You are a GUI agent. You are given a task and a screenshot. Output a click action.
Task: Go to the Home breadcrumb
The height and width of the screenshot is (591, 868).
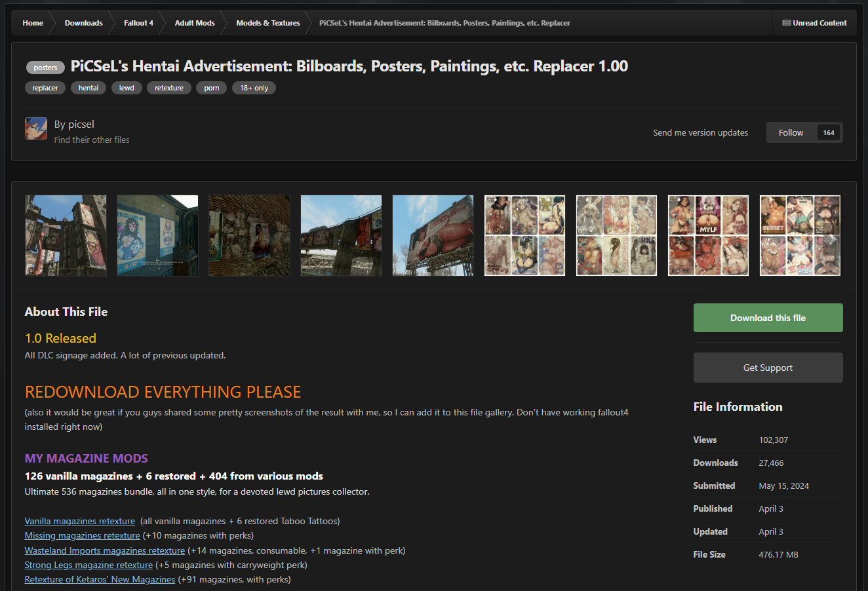point(33,23)
